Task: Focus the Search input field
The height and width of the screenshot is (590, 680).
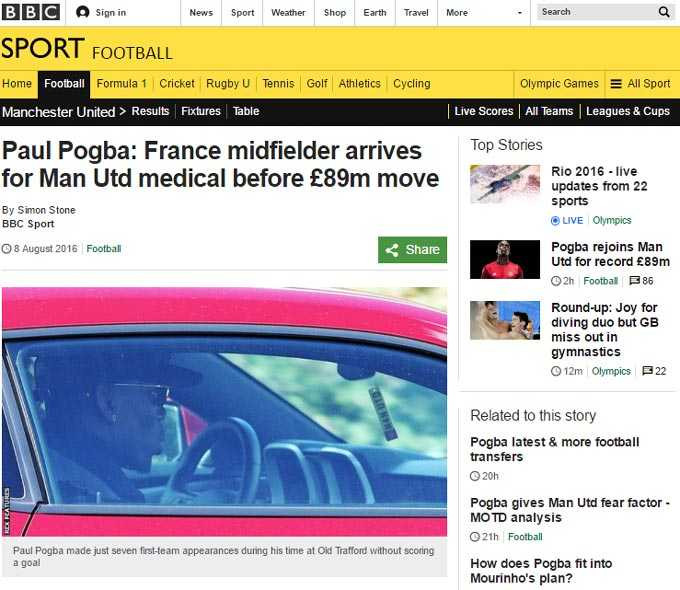Action: pos(598,12)
